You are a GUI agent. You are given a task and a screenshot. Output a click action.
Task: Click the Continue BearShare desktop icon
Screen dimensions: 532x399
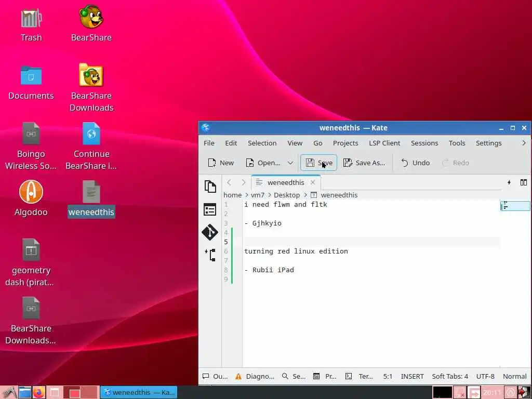91,146
